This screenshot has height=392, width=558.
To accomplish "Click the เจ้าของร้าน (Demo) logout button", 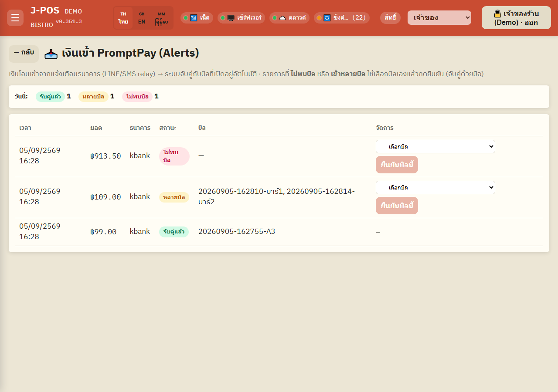I will [516, 18].
